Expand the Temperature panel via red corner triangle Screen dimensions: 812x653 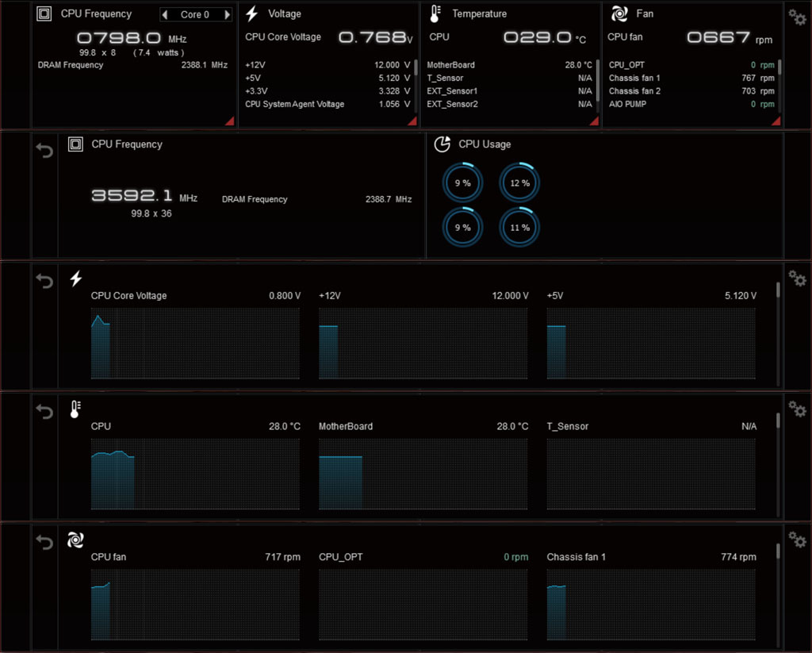pos(594,121)
